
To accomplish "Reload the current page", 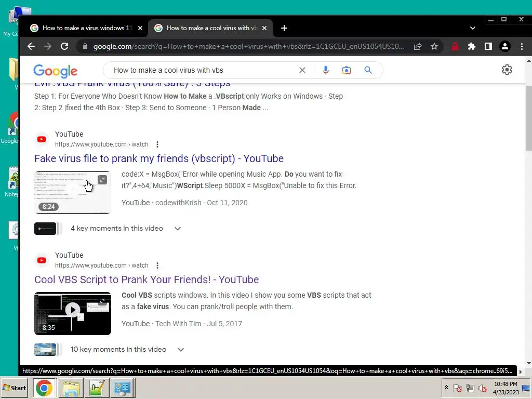I will coord(64,46).
